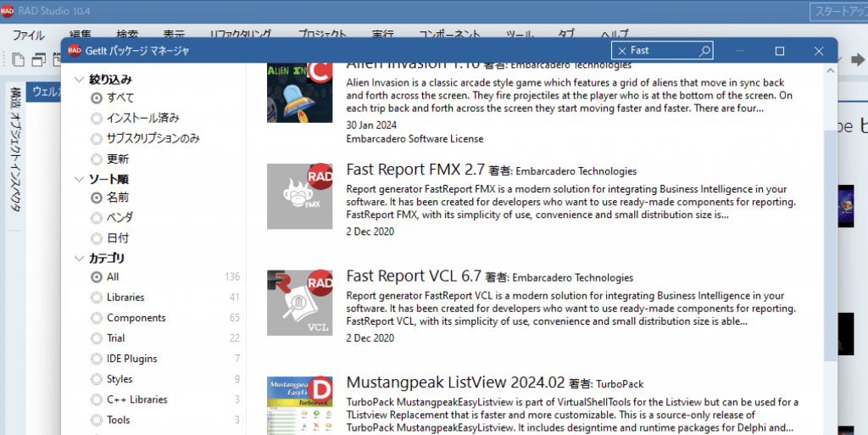Image resolution: width=868 pixels, height=435 pixels.
Task: Click the search field containing Fast
Action: 662,51
